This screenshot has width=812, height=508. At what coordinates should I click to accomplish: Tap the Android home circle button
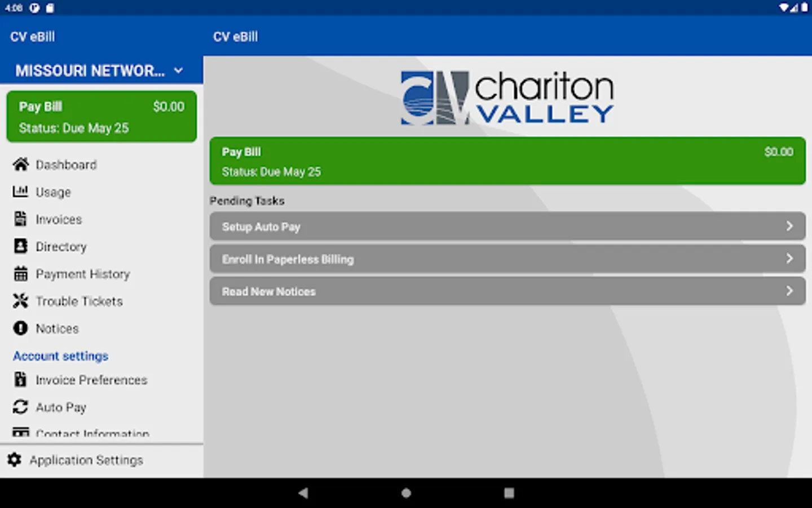click(406, 493)
